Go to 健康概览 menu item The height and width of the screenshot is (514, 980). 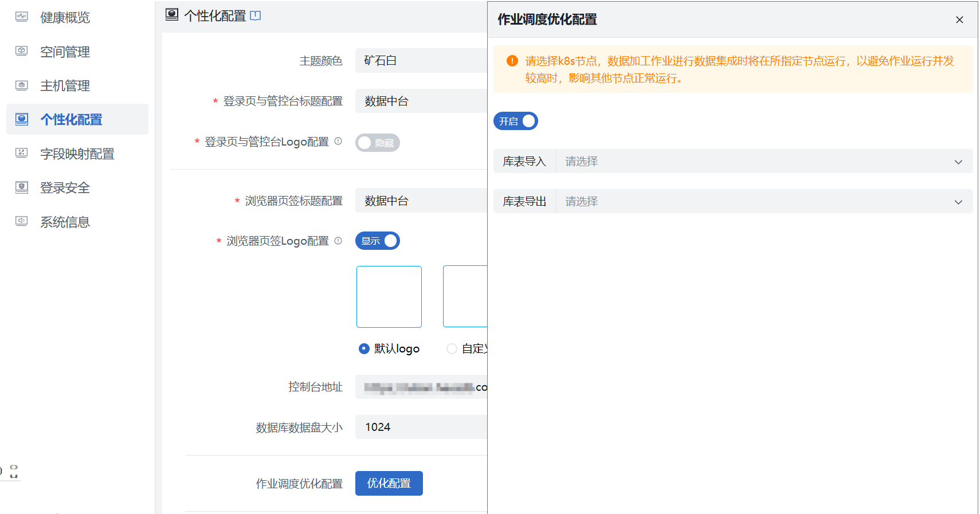tap(65, 17)
